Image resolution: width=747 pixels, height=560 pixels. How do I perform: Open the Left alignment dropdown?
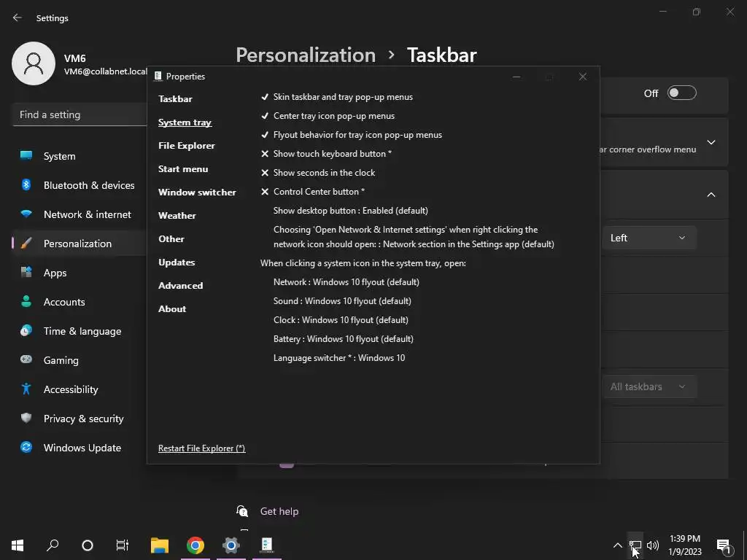click(x=649, y=238)
